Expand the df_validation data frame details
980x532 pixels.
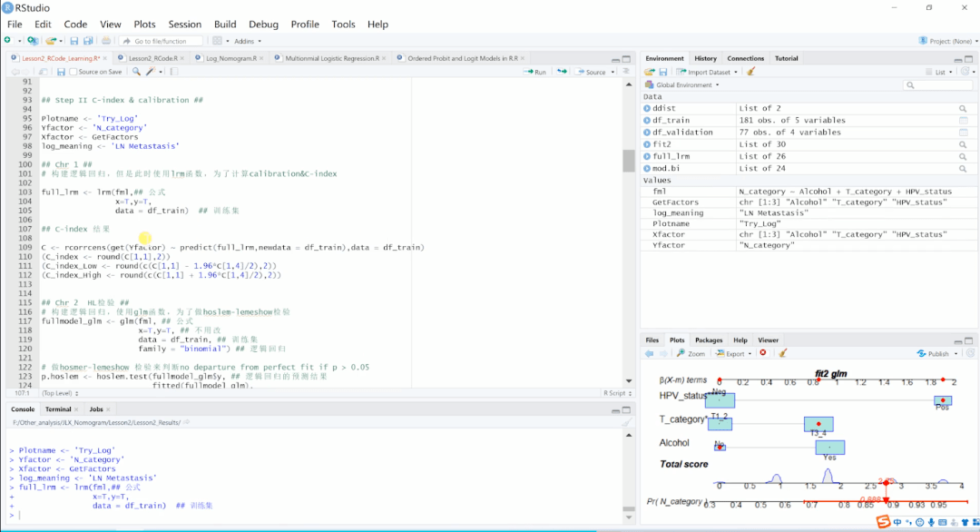[x=647, y=132]
